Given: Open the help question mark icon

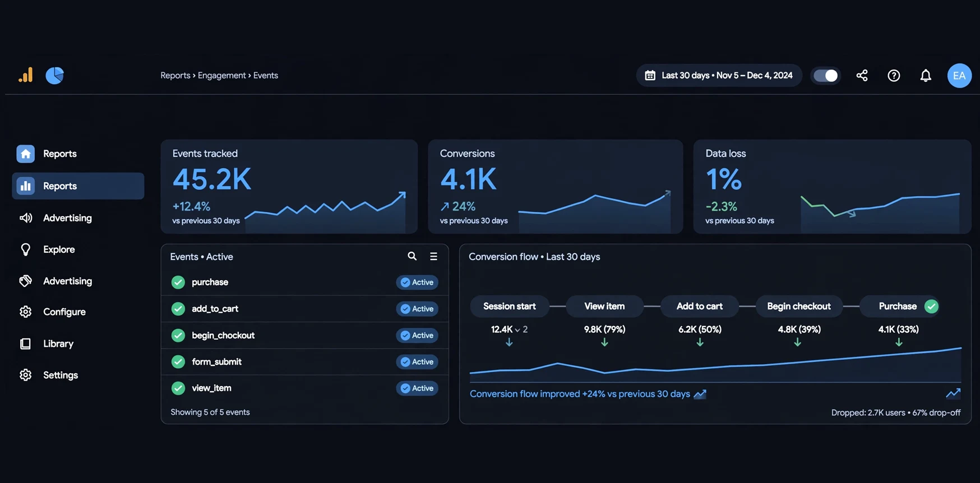Looking at the screenshot, I should pos(894,75).
